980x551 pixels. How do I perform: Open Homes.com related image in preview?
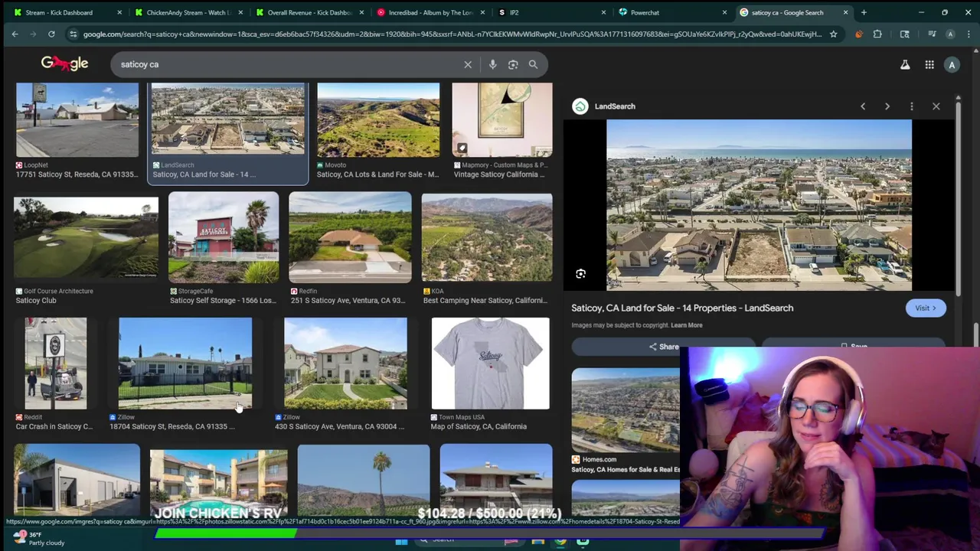click(x=626, y=410)
